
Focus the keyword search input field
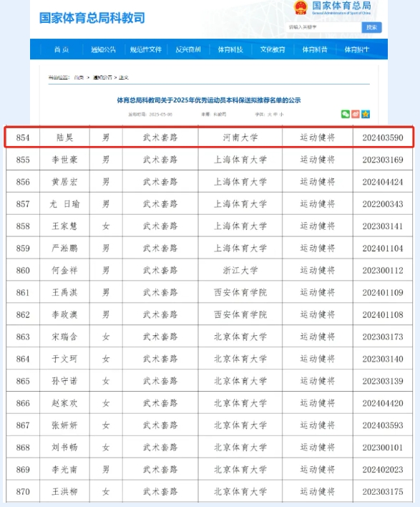323,27
